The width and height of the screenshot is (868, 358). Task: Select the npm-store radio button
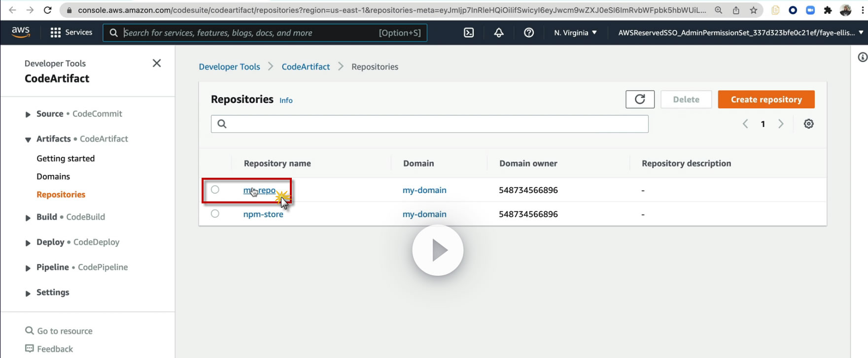pyautogui.click(x=215, y=214)
